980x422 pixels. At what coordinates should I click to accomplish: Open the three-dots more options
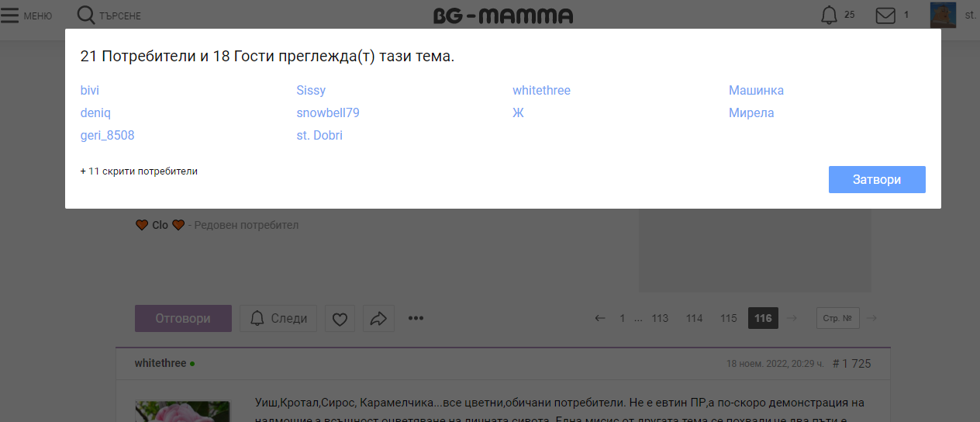point(416,318)
